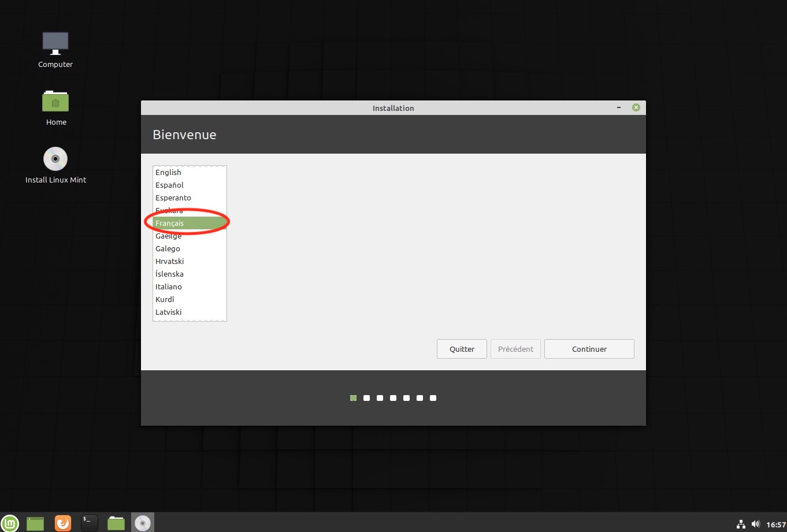Open the network connections tray icon

pos(741,524)
